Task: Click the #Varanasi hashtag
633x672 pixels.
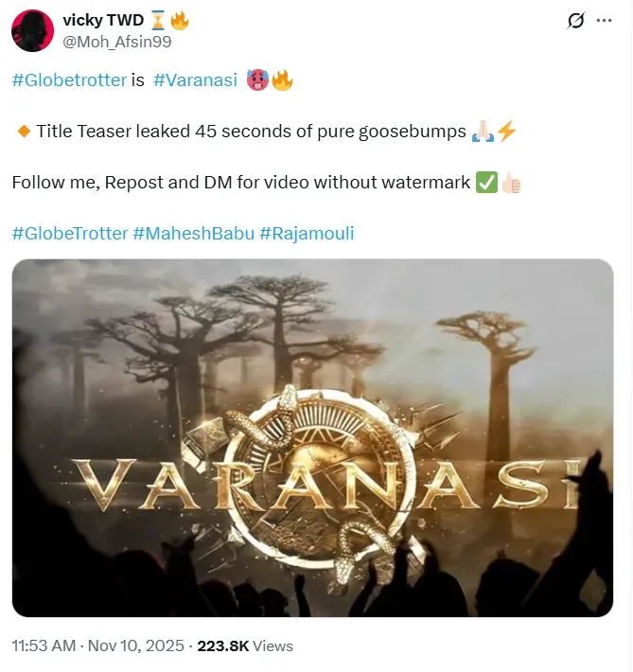Action: [193, 80]
